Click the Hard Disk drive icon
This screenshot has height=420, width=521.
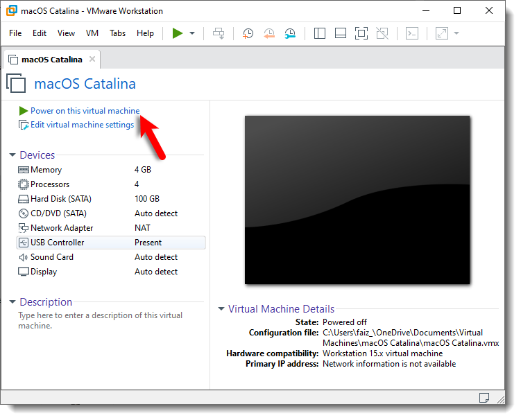(24, 199)
